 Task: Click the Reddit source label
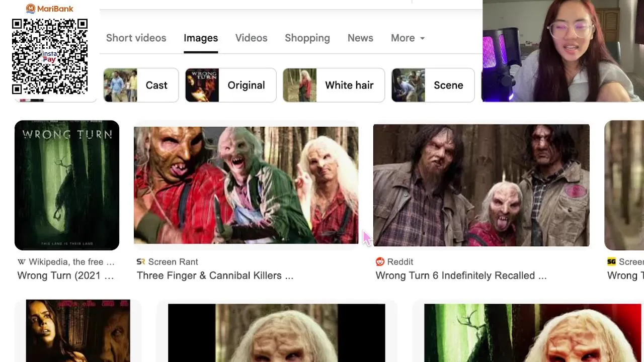[400, 262]
